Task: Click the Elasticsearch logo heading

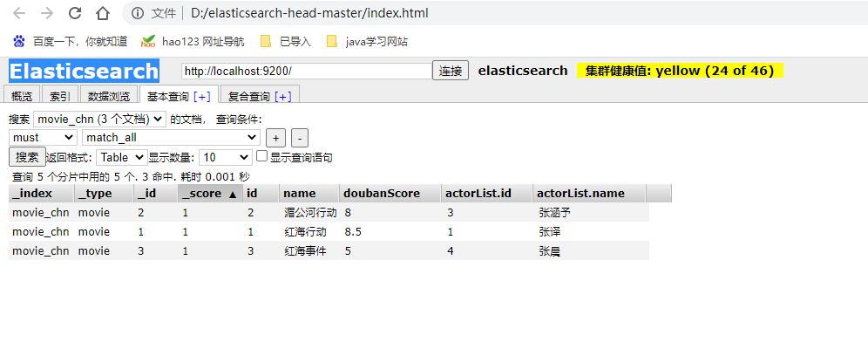Action: tap(85, 71)
